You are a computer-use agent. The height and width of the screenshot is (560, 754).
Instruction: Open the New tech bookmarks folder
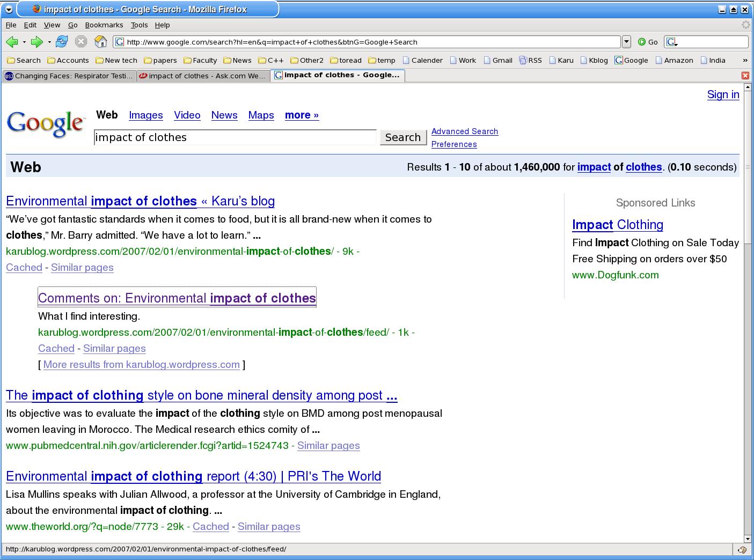pyautogui.click(x=116, y=60)
